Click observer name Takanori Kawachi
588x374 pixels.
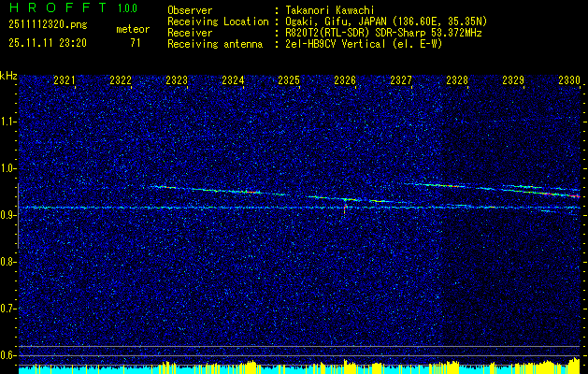click(x=329, y=10)
